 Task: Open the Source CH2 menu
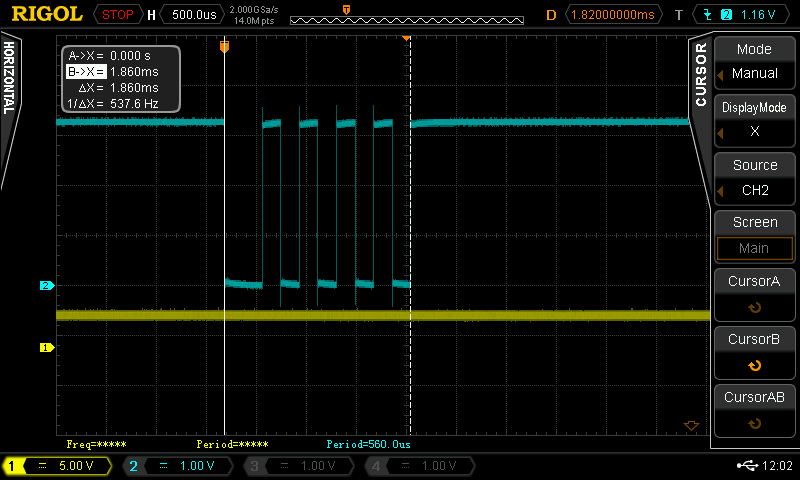point(754,178)
